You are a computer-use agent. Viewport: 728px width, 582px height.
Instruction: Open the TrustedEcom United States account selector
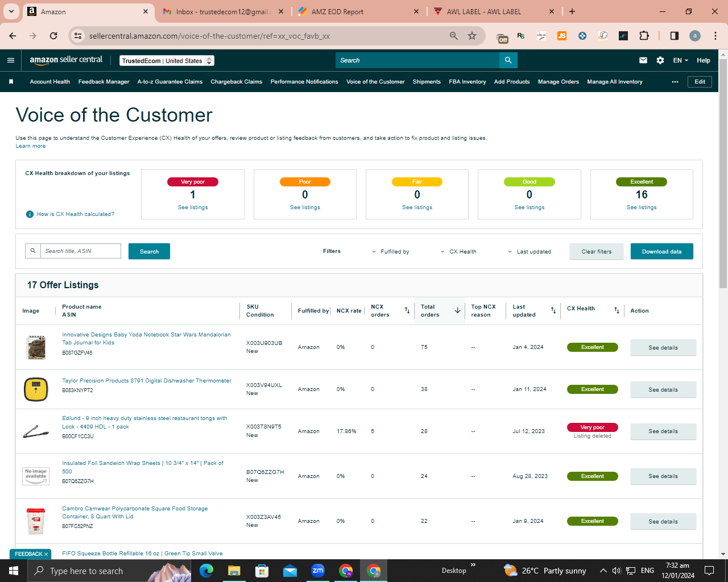click(x=167, y=61)
